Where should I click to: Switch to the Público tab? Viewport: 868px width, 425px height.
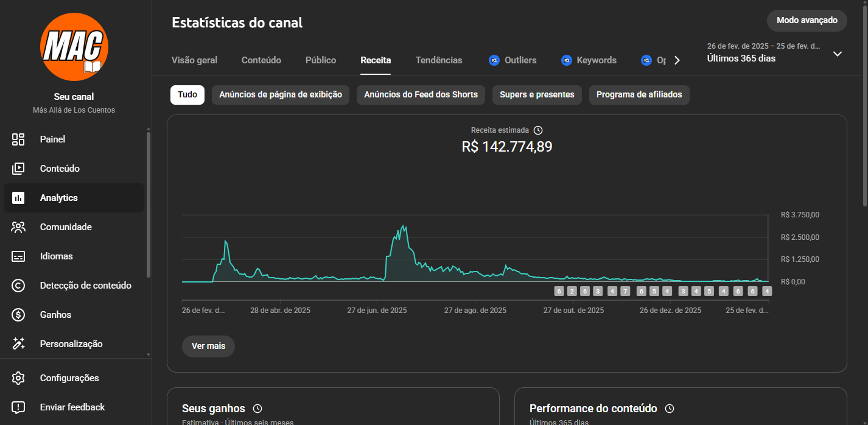point(321,60)
